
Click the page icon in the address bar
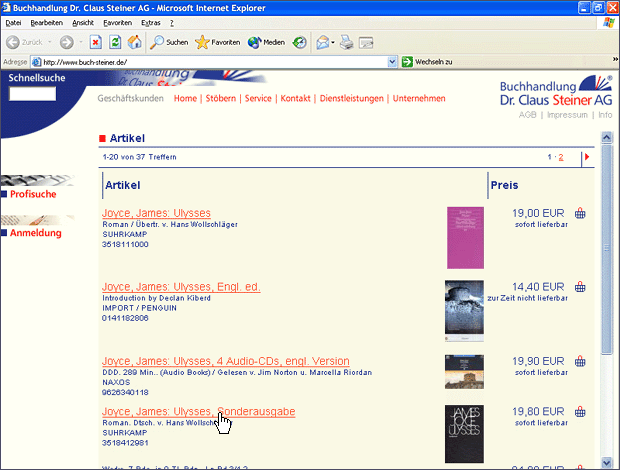[36, 62]
